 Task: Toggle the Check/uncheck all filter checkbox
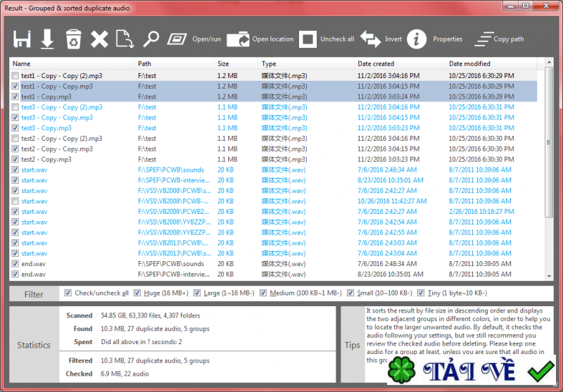tap(68, 293)
